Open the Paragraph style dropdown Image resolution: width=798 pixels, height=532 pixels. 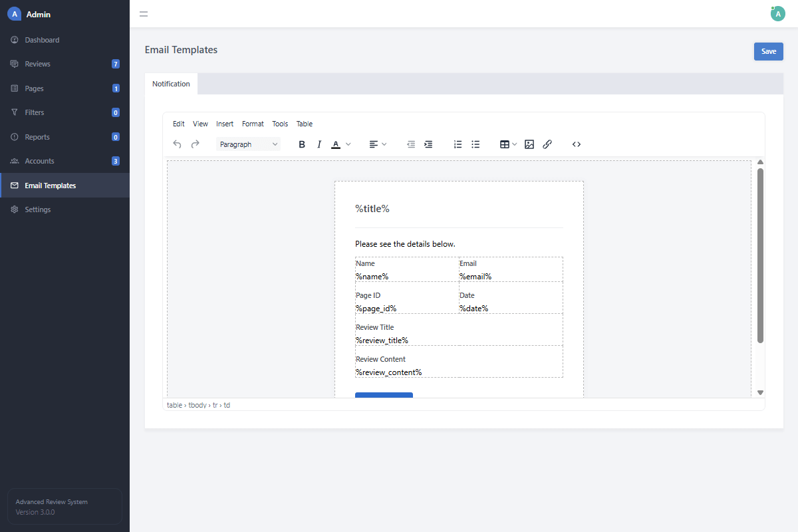(248, 144)
